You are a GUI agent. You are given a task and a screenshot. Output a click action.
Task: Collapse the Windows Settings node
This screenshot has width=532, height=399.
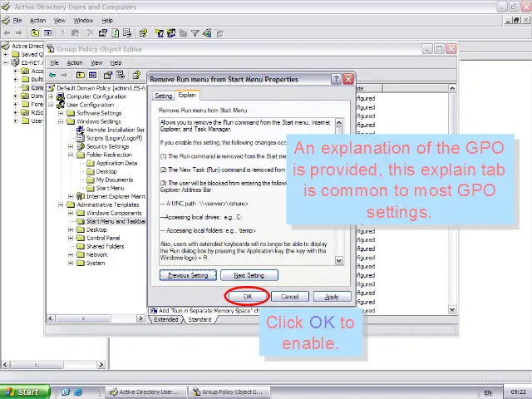click(x=61, y=121)
